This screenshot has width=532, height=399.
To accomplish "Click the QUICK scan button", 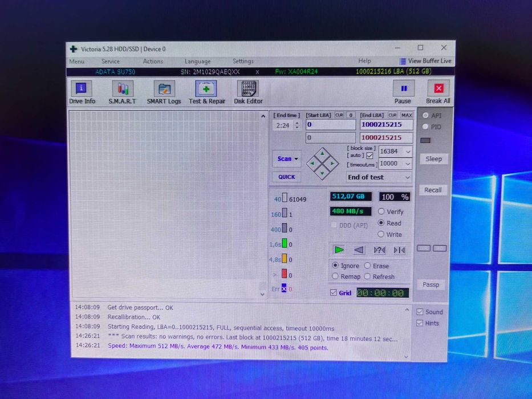I will click(287, 177).
